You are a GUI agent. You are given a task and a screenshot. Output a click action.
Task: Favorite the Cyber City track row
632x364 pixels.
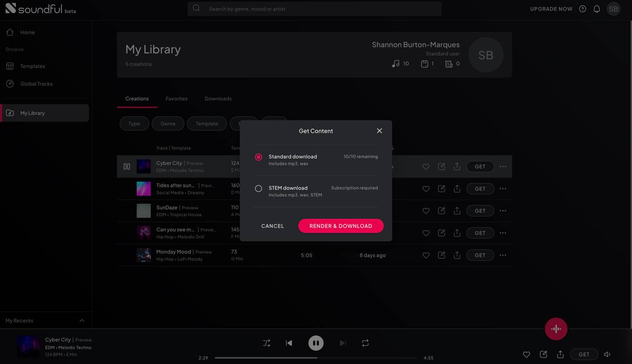(x=426, y=167)
